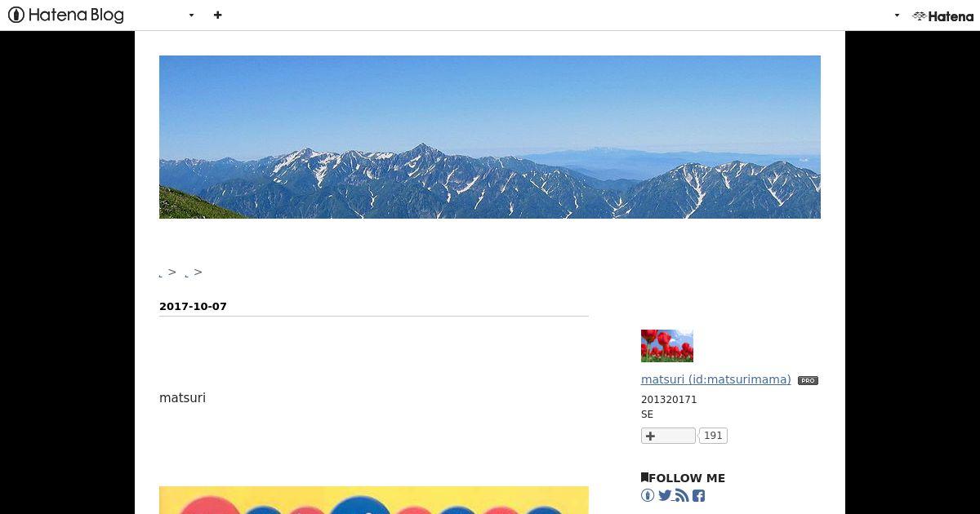Click the plus icon in top bar
Viewport: 980px width, 514px height.
(217, 15)
